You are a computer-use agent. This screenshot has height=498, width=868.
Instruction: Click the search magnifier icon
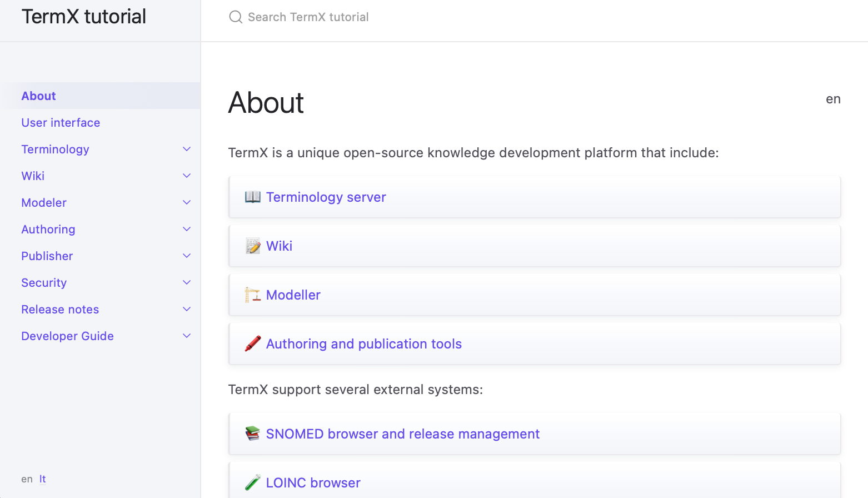coord(236,17)
